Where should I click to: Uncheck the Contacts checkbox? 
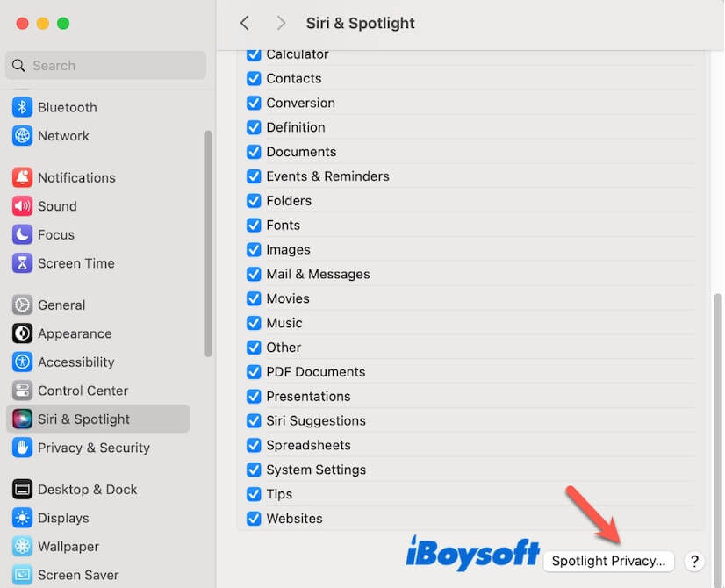tap(254, 78)
